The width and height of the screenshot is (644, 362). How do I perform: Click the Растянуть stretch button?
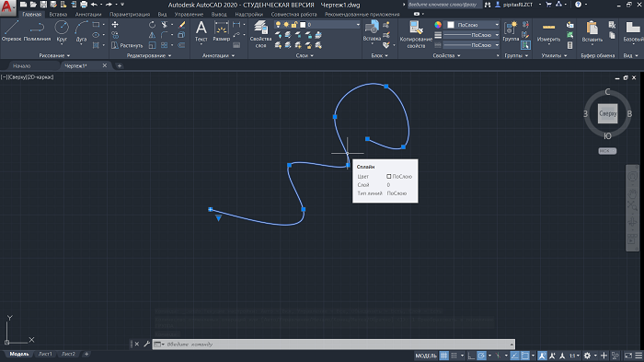pos(127,45)
